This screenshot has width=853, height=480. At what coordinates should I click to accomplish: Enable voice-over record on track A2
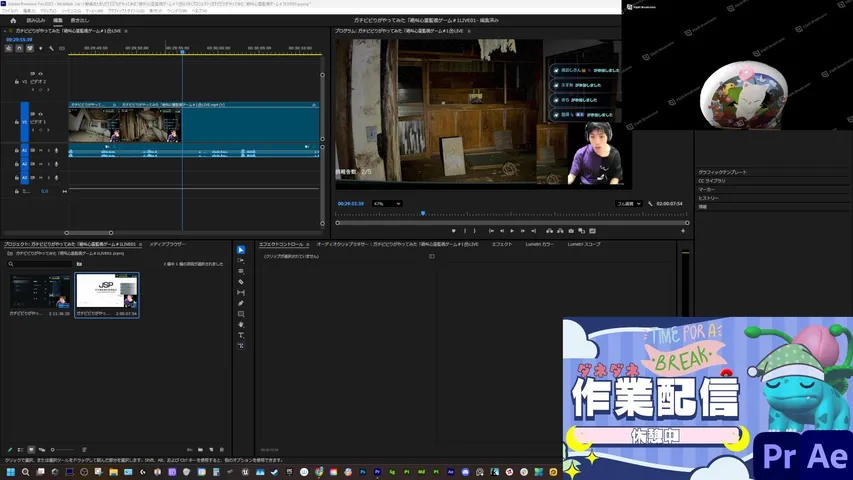[x=56, y=164]
